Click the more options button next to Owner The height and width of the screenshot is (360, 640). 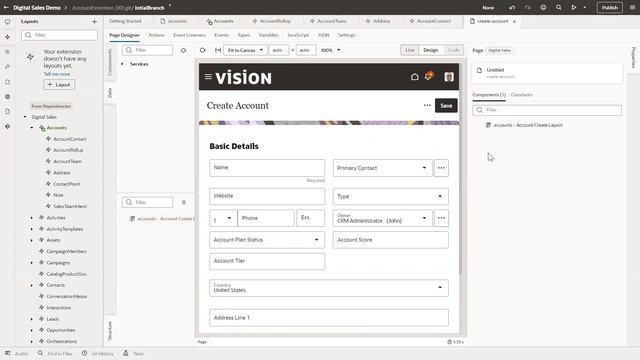[x=441, y=218]
